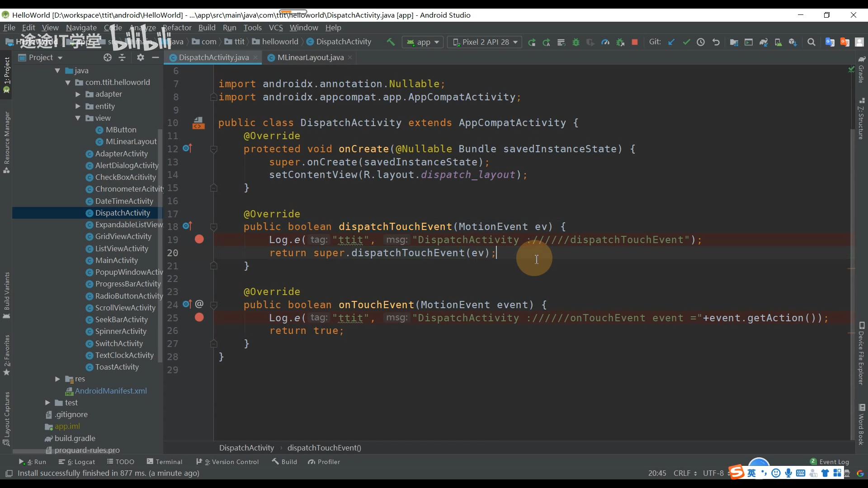Viewport: 868px width, 488px height.
Task: Toggle Build Variants sidebar panel
Action: 6,295
